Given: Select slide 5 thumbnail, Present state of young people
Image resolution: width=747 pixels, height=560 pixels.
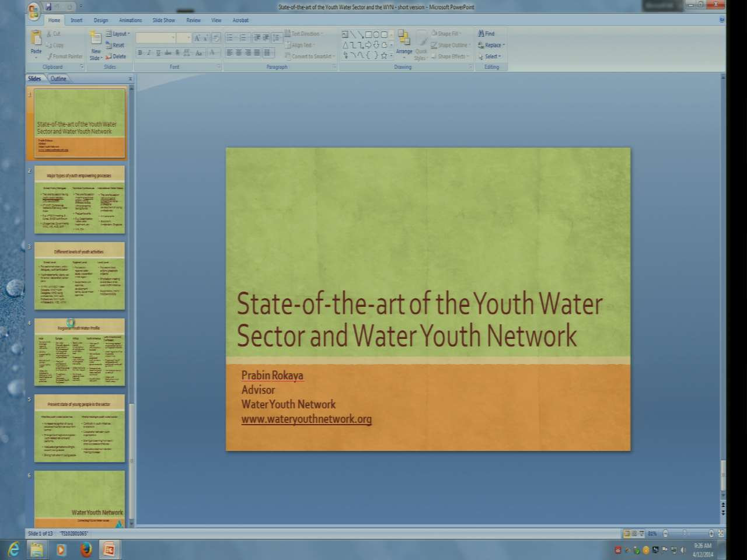Looking at the screenshot, I should pos(79,429).
